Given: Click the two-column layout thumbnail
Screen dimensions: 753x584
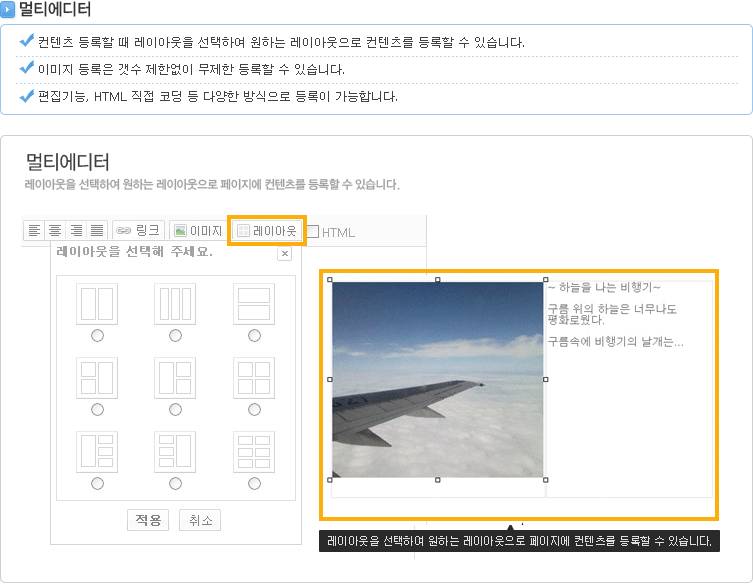Looking at the screenshot, I should (97, 304).
